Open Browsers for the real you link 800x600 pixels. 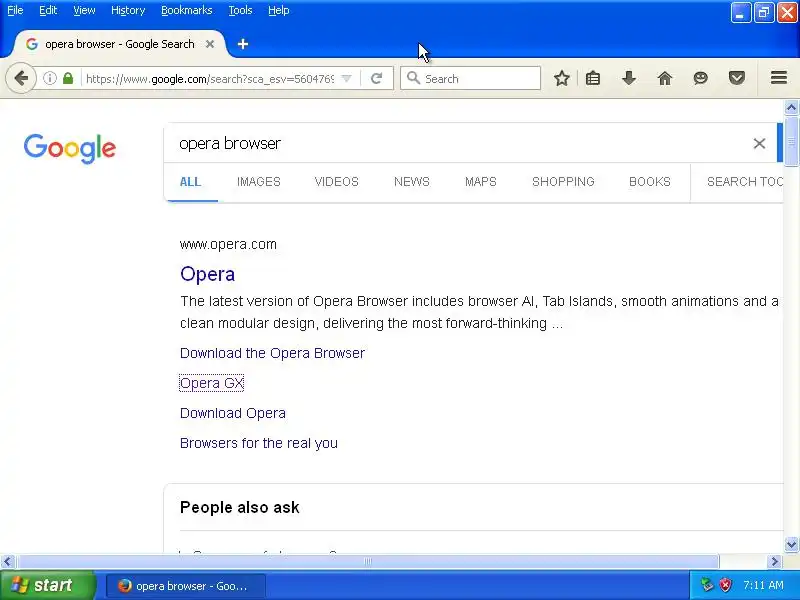pos(259,443)
